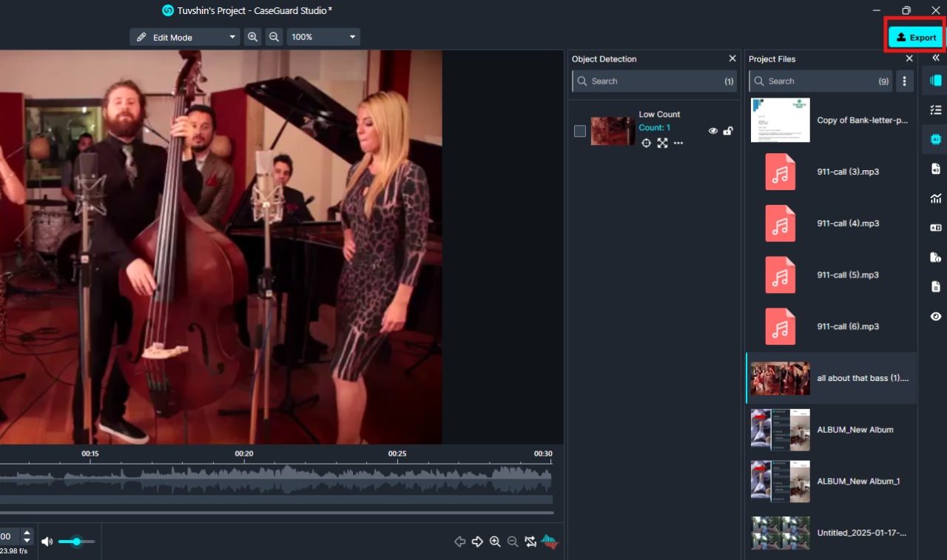Select 911-call (4).mp3 file
The width and height of the screenshot is (947, 560).
832,223
